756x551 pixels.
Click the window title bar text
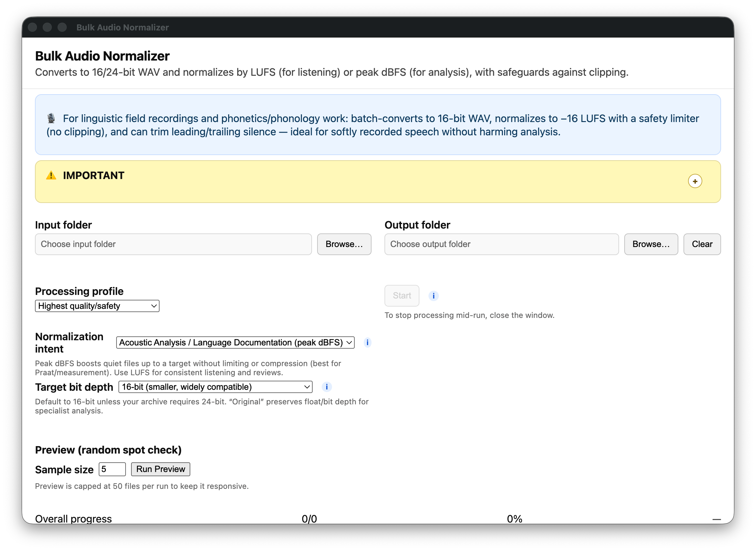[122, 27]
